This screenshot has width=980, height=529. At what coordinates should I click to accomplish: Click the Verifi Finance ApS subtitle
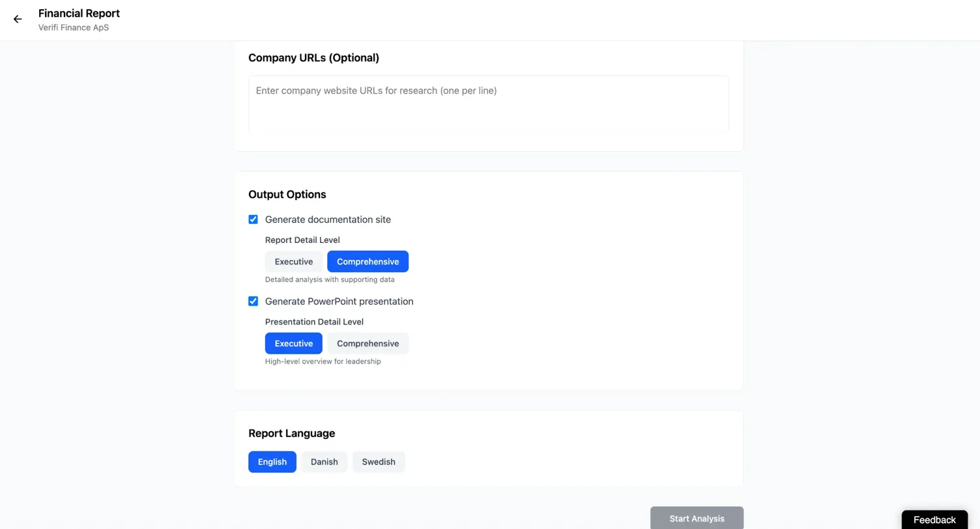coord(74,27)
